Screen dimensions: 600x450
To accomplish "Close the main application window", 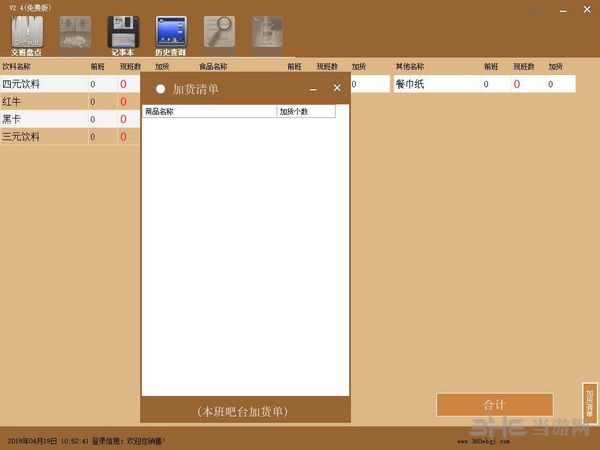I will 587,10.
